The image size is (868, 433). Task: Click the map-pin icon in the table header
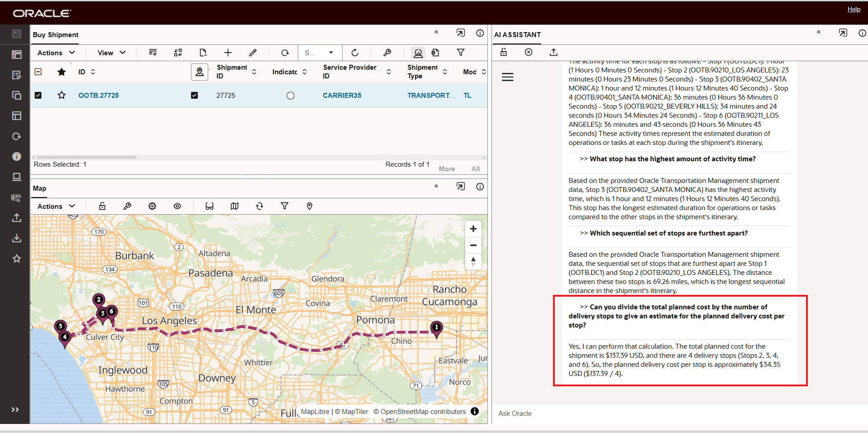coord(200,72)
